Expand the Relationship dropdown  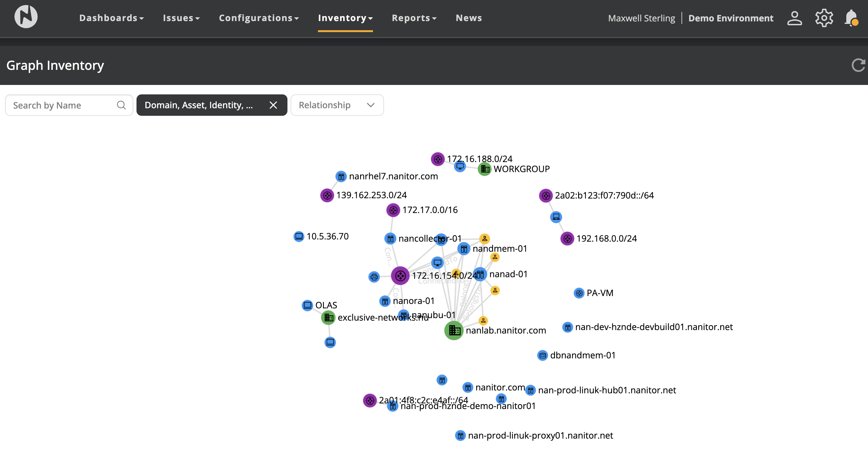coord(337,105)
